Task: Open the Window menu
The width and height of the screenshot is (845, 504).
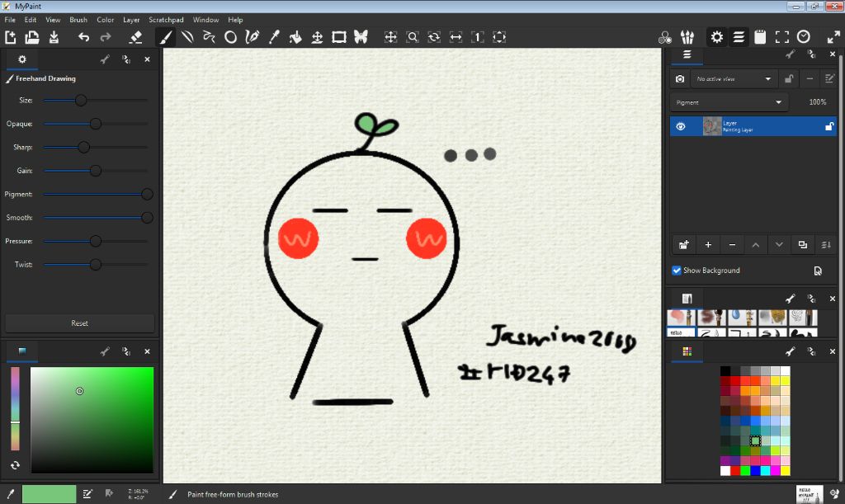Action: (x=205, y=20)
